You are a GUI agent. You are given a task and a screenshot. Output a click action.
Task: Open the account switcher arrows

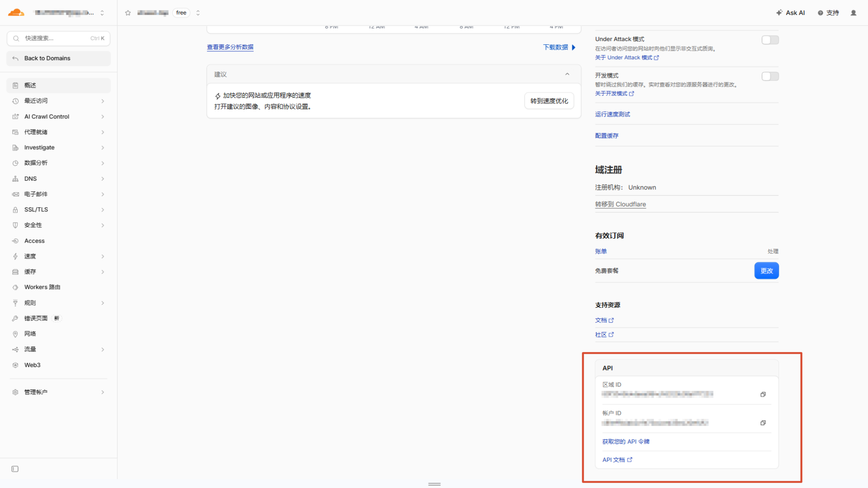tap(102, 13)
